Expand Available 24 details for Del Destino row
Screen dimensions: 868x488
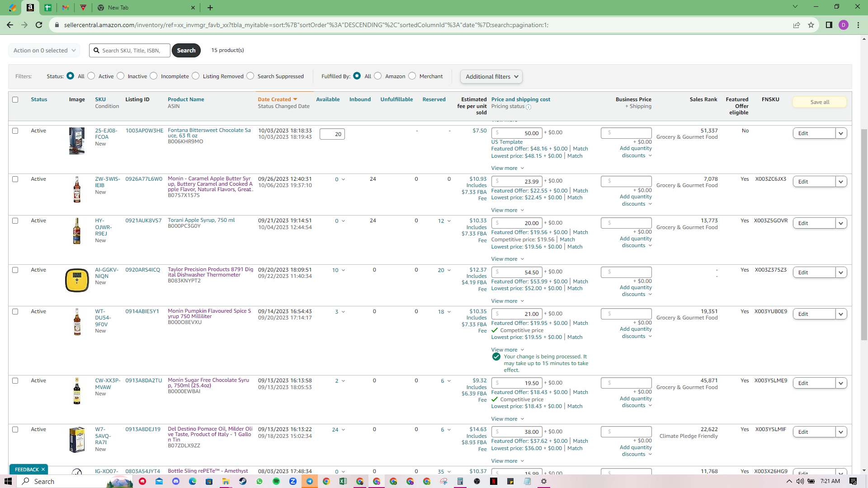click(339, 430)
